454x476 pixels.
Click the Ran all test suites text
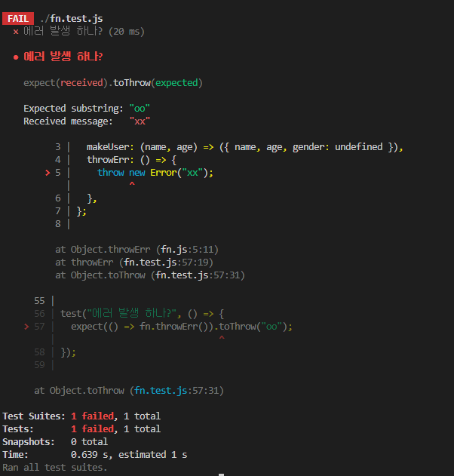click(x=55, y=467)
